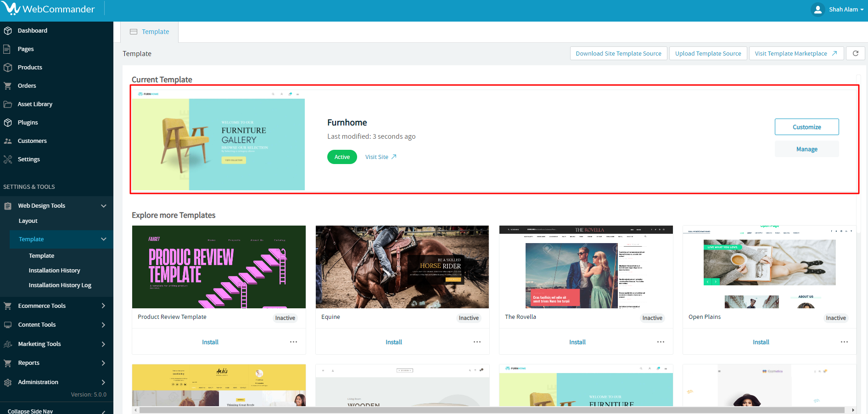Screen dimensions: 868x414
Task: Open the Furnhome current template preview
Action: tap(218, 140)
